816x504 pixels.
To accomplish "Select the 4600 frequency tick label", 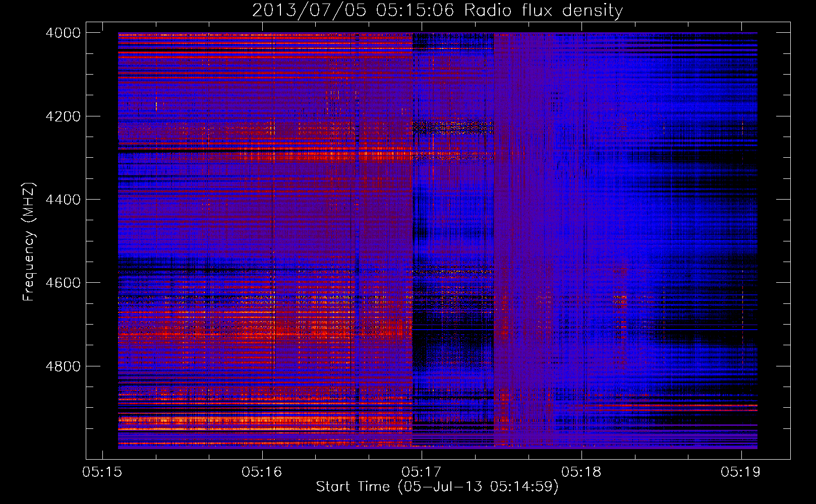I will point(63,283).
